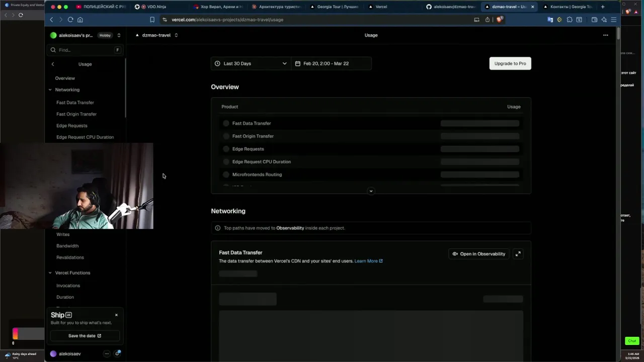Open the alekoisaev account menu dots
Screen dimensions: 644x362
(107, 353)
